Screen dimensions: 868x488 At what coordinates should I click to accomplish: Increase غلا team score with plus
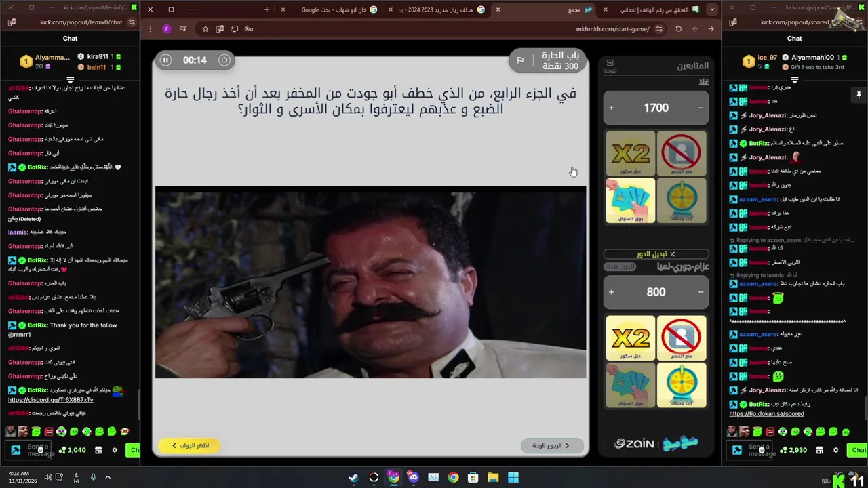611,108
